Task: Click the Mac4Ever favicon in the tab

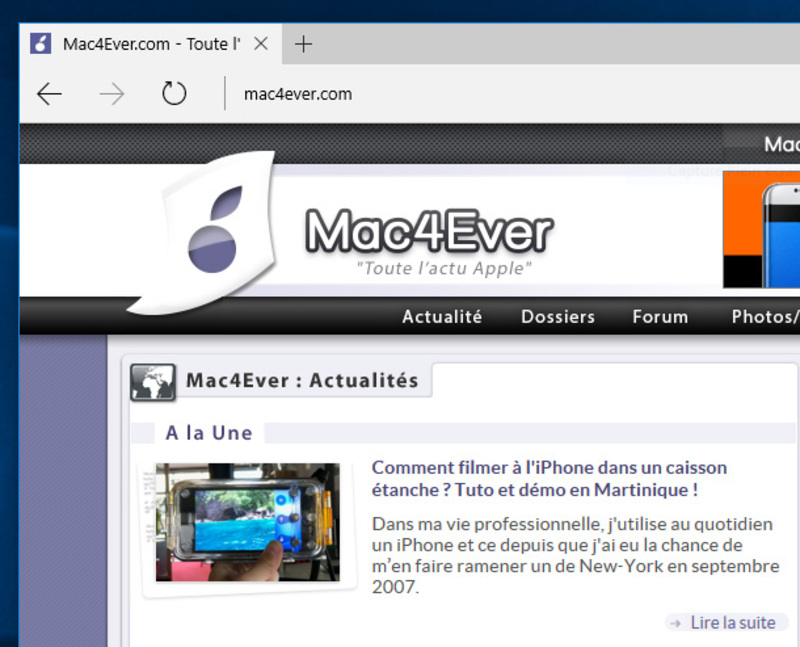Action: (40, 44)
